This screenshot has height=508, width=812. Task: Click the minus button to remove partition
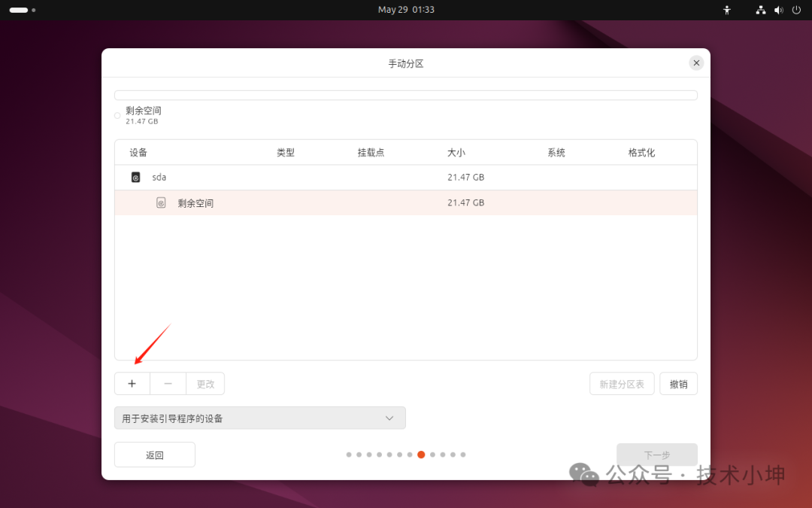tap(168, 384)
